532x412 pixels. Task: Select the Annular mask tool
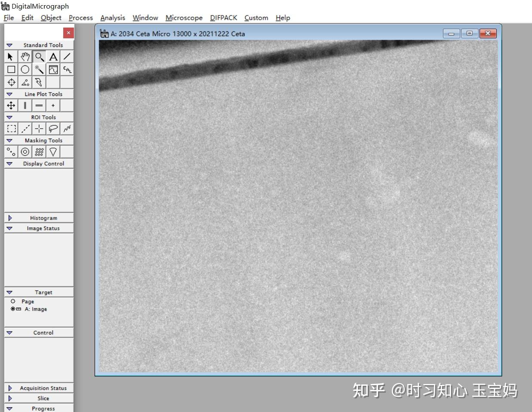25,151
